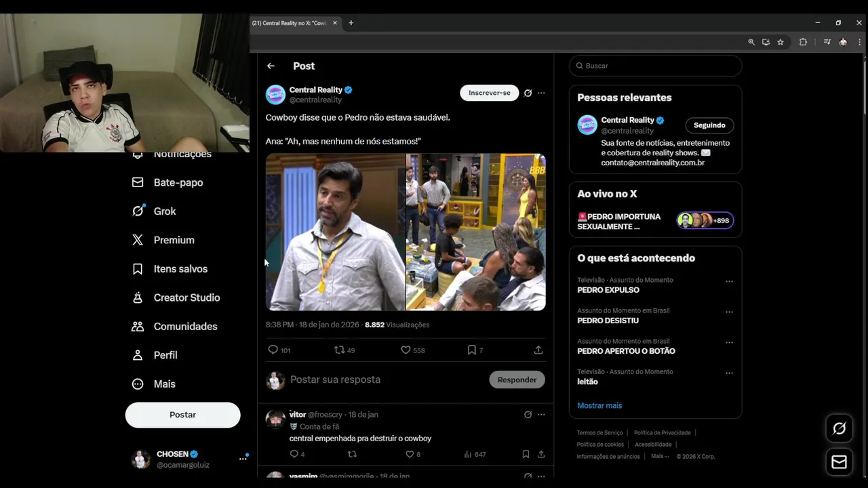Open more options on Central Reality post
Screen dimensions: 868x488
(x=541, y=93)
